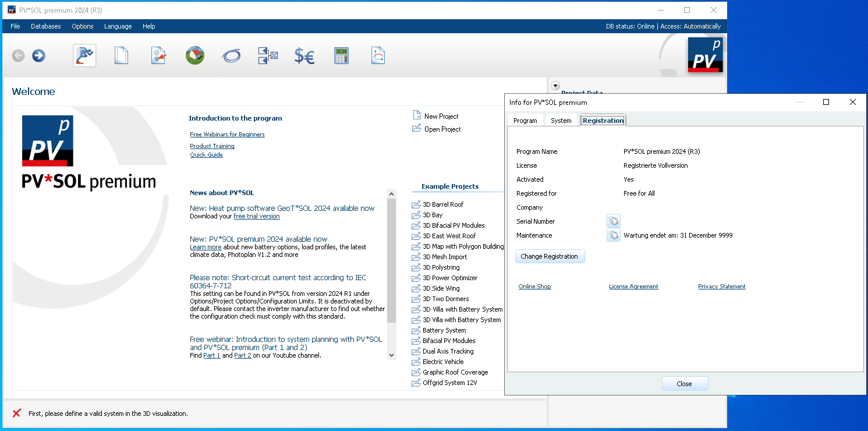Open the 3D Design house icon

coord(195,56)
